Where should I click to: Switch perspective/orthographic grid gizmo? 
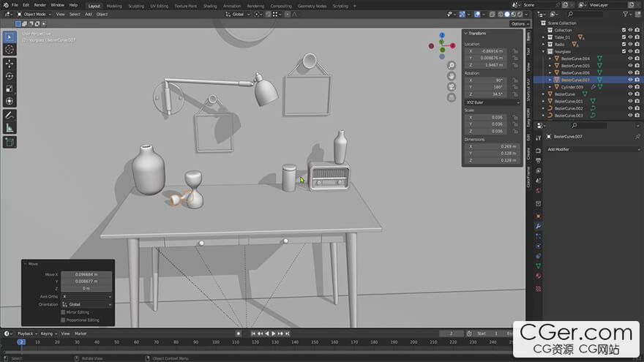click(452, 97)
